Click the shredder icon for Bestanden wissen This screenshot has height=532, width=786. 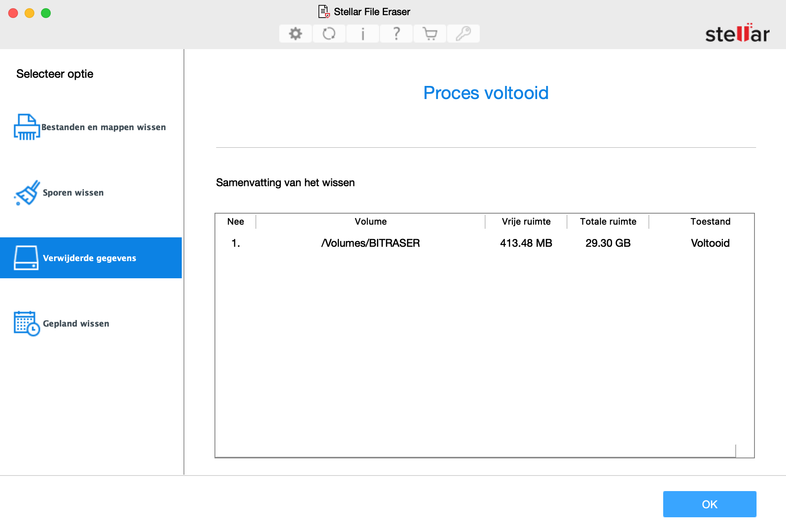click(x=27, y=127)
